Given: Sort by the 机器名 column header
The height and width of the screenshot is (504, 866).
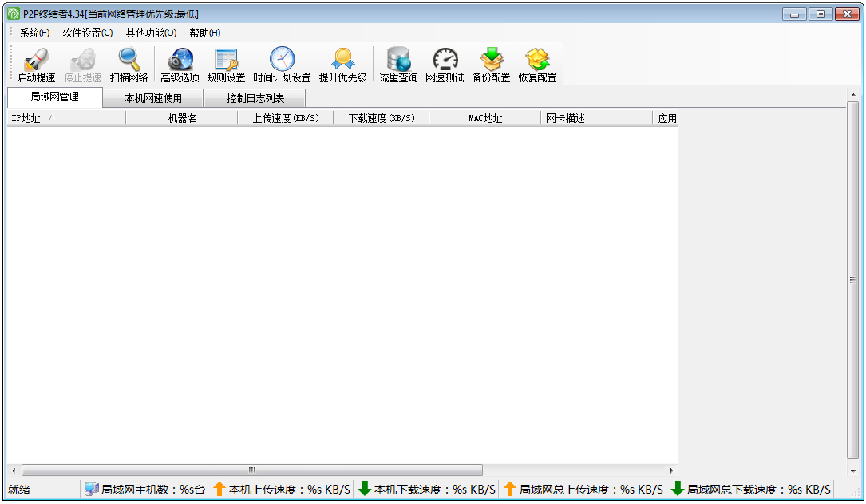Looking at the screenshot, I should 182,118.
